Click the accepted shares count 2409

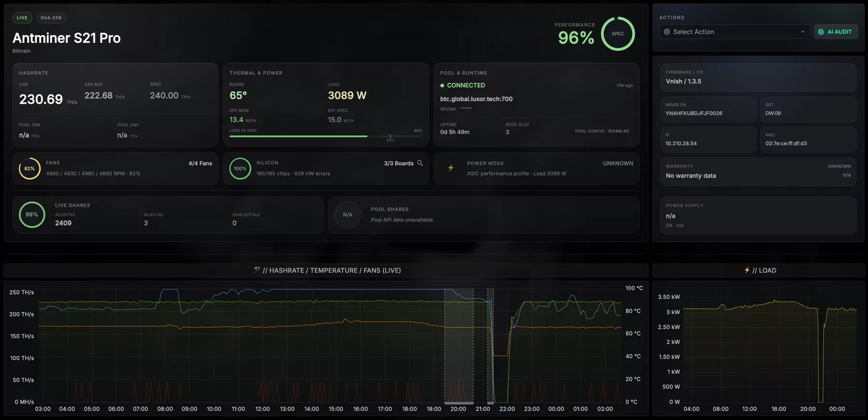(63, 223)
